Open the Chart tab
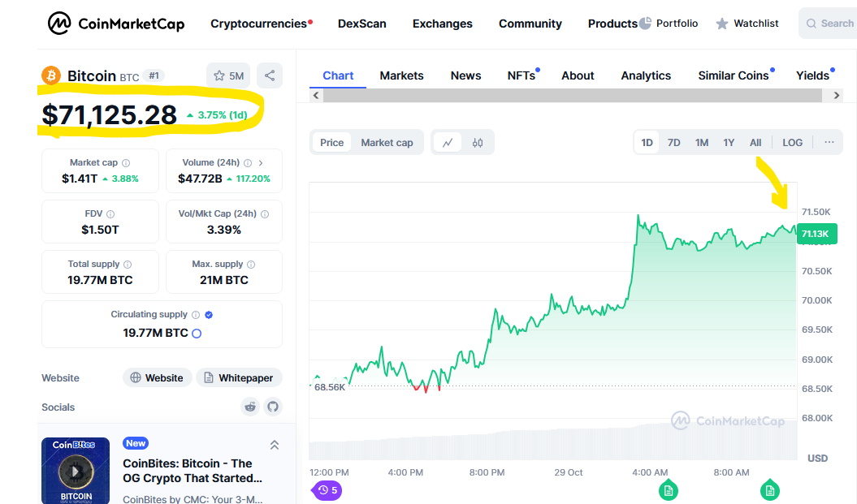The width and height of the screenshot is (857, 504). (x=338, y=75)
